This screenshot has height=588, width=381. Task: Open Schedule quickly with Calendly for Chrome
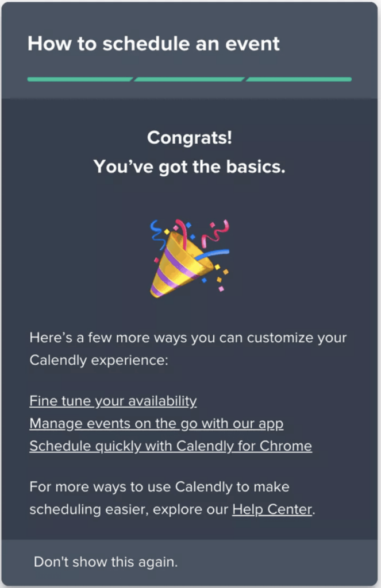[171, 446]
